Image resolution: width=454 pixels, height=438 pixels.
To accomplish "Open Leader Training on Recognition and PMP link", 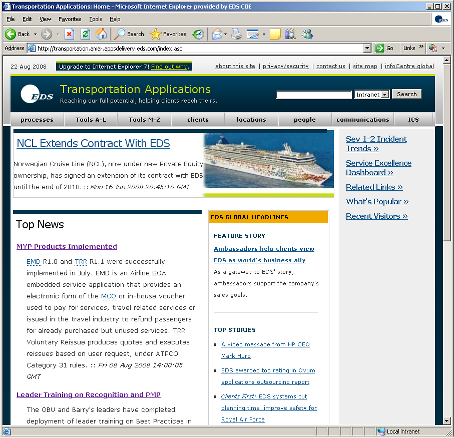I will (88, 395).
